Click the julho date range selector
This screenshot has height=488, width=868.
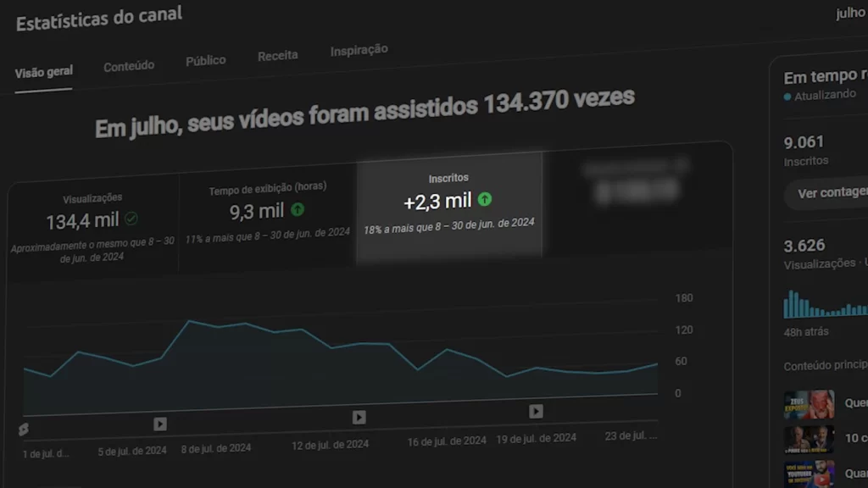tap(851, 13)
